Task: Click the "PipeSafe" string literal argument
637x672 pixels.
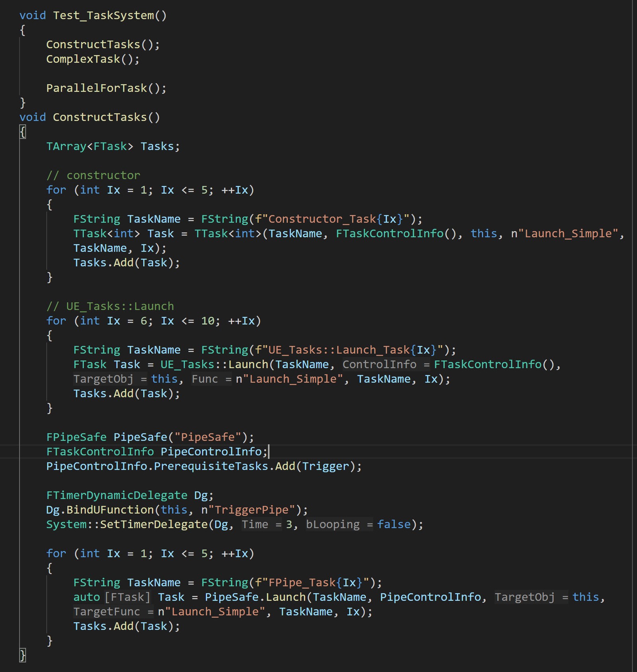Action: pyautogui.click(x=208, y=438)
